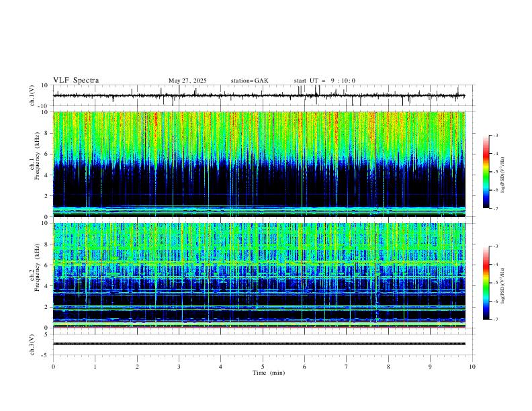Click the time-axis tick label "10"

pyautogui.click(x=472, y=367)
